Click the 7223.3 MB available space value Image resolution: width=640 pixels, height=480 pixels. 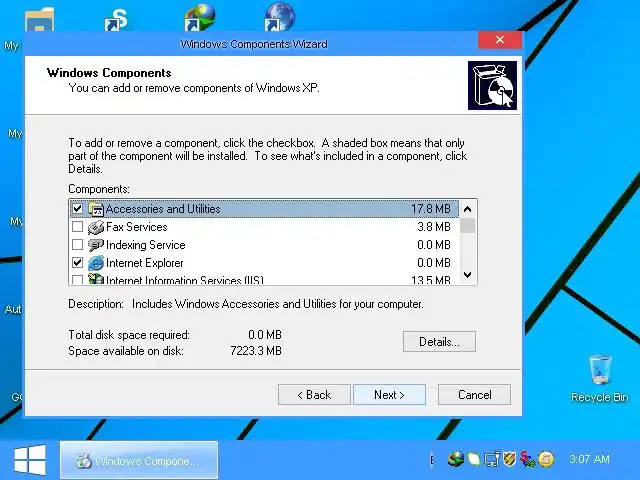[x=256, y=351]
